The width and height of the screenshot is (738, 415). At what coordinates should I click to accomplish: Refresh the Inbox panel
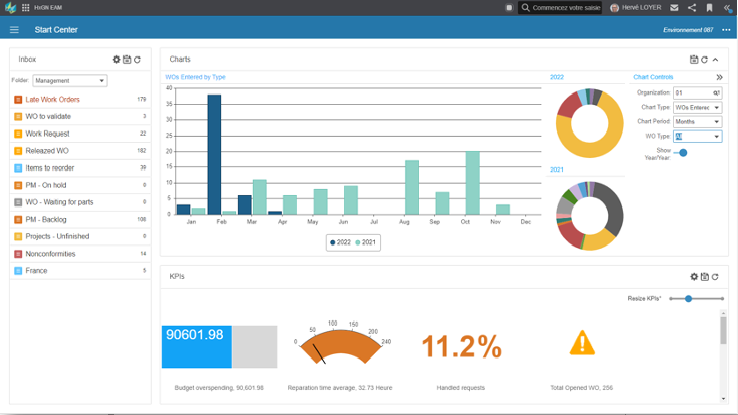[138, 60]
